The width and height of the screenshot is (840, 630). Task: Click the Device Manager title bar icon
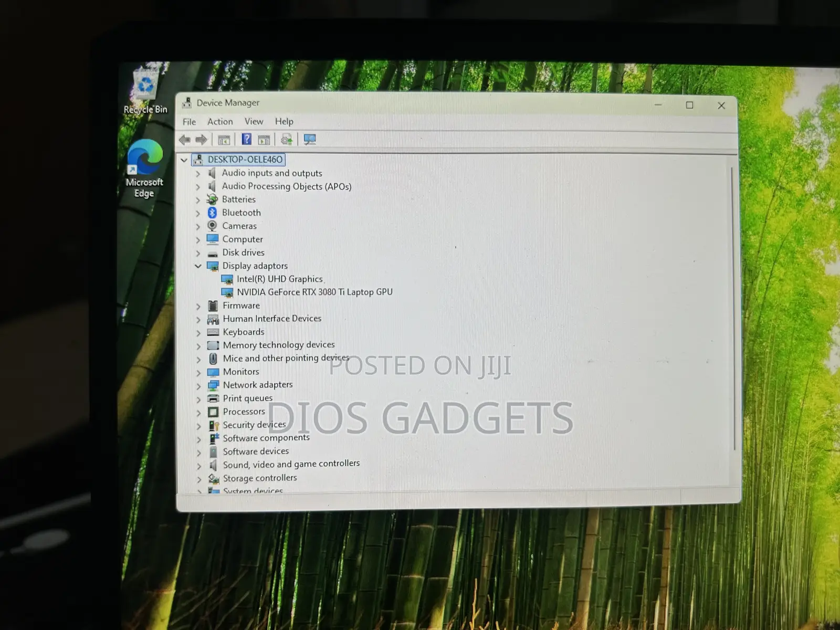[x=187, y=103]
